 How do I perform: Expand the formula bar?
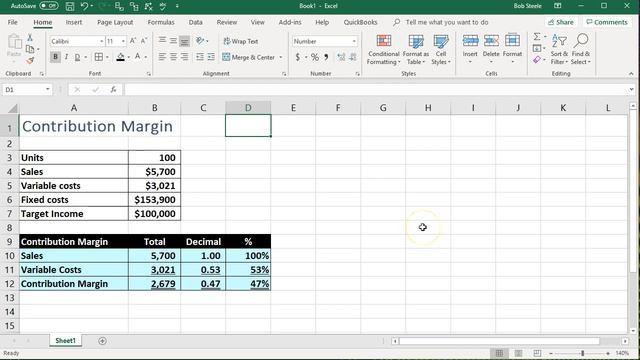[x=631, y=89]
